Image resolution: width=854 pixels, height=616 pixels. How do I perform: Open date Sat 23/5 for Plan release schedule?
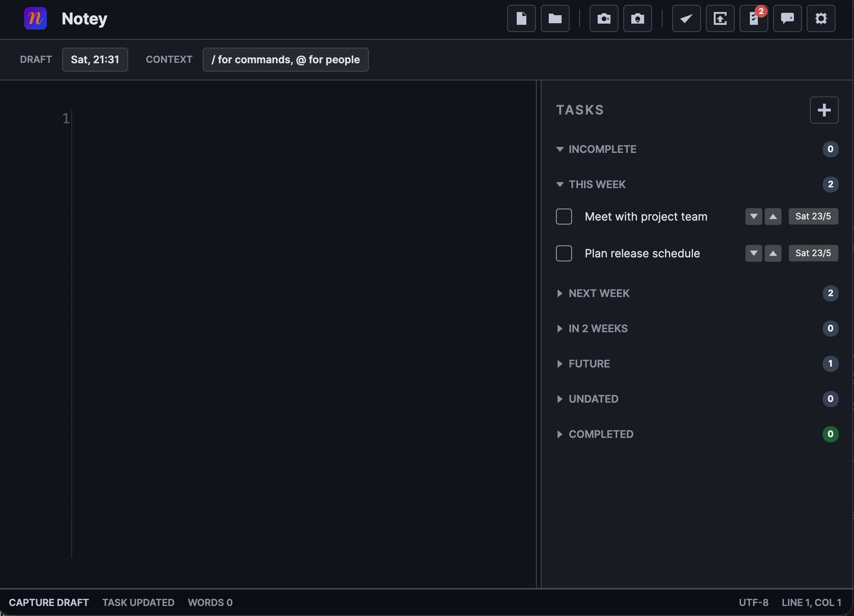click(x=813, y=253)
